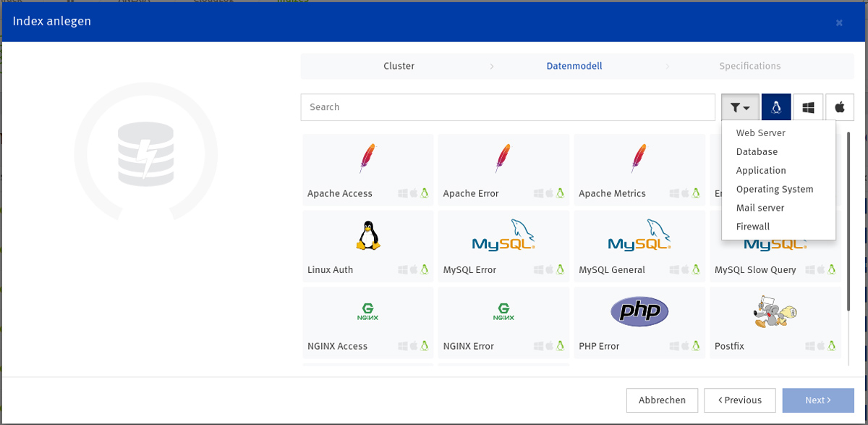Click Linux support icon on MySQL Error card

click(561, 269)
